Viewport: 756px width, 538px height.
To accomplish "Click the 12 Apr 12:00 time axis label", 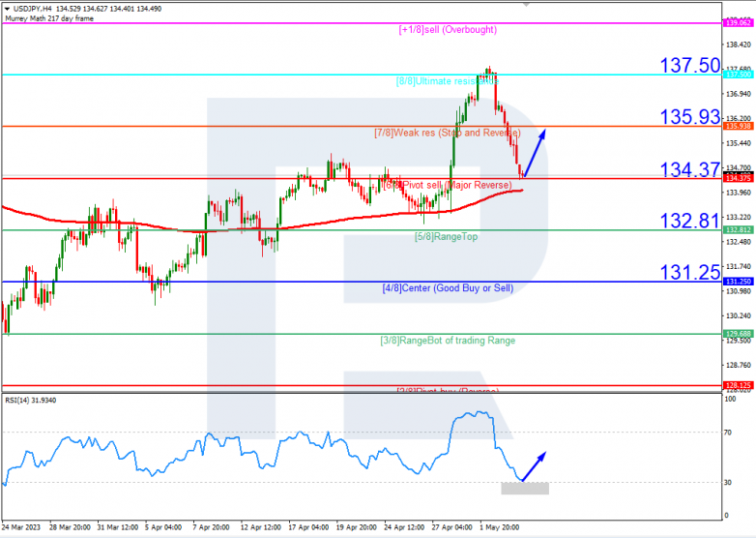I will tap(261, 527).
